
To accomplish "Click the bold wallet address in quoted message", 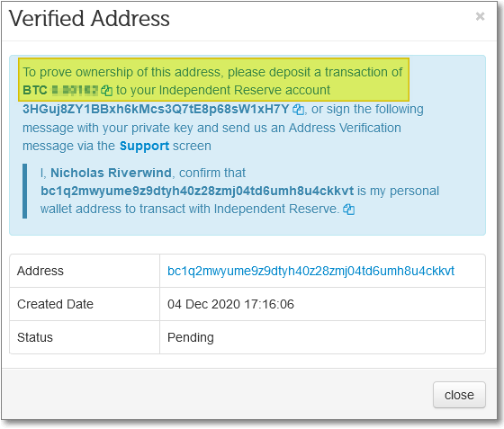I will (197, 191).
